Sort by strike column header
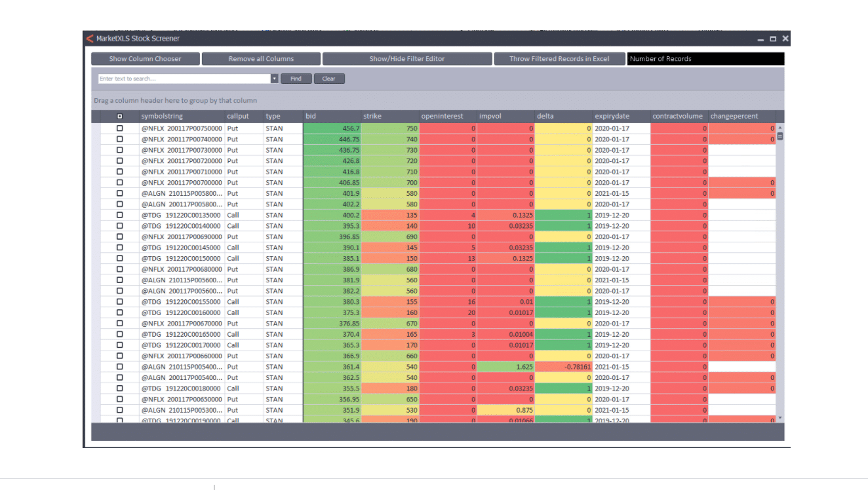868x490 pixels. 390,117
